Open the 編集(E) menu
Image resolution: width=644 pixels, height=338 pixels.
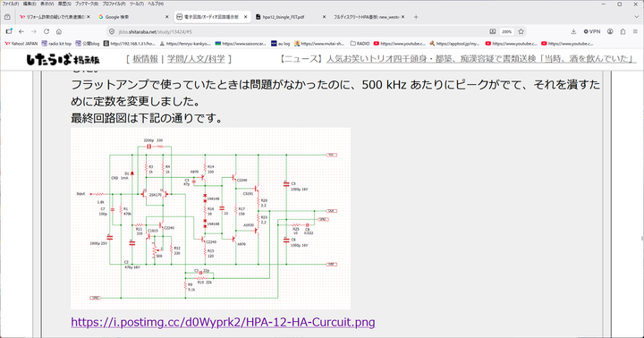(30, 4)
